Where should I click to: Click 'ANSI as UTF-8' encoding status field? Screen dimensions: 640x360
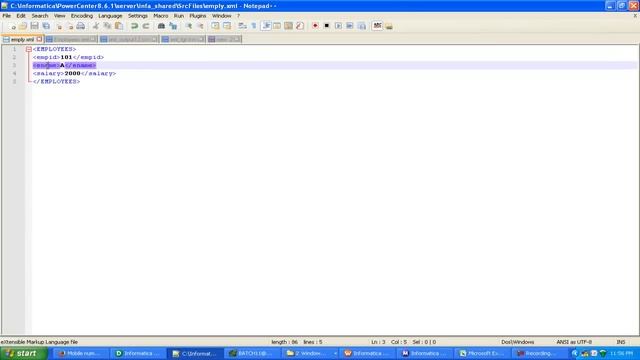pyautogui.click(x=574, y=342)
